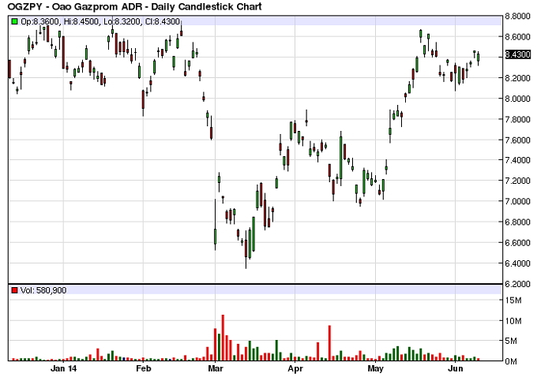Click the 6.4000 price axis label
The height and width of the screenshot is (392, 537).
click(517, 263)
